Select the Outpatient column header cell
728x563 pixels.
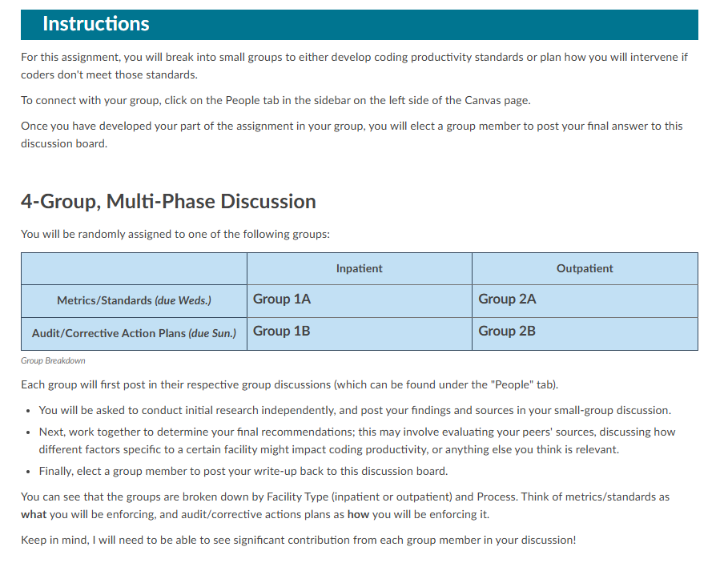(x=585, y=268)
